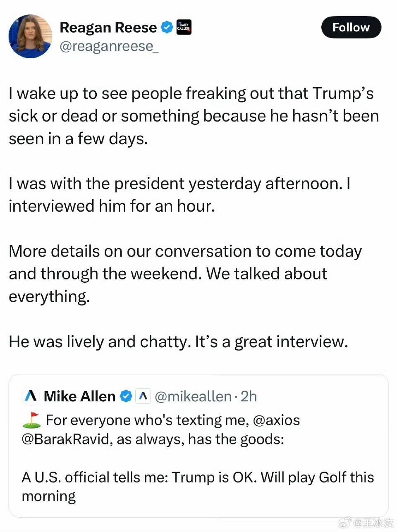Open the Daily Caller affiliation badge
This screenshot has height=532, width=397.
click(184, 27)
